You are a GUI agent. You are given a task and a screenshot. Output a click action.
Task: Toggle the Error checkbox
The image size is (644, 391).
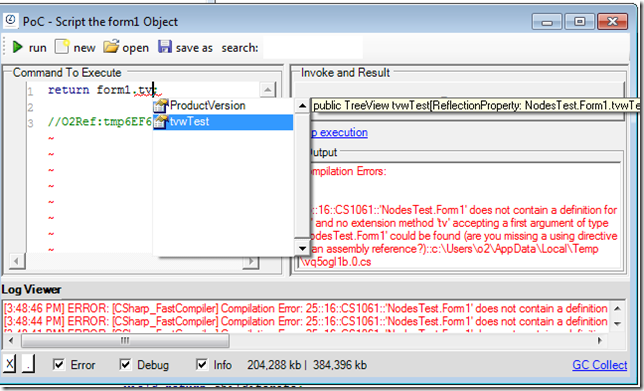coord(60,364)
